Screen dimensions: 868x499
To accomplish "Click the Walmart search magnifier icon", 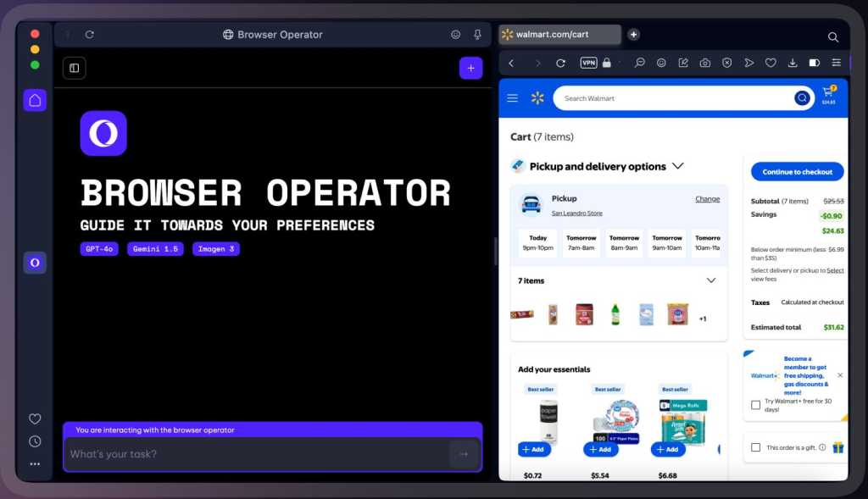I will pyautogui.click(x=802, y=97).
